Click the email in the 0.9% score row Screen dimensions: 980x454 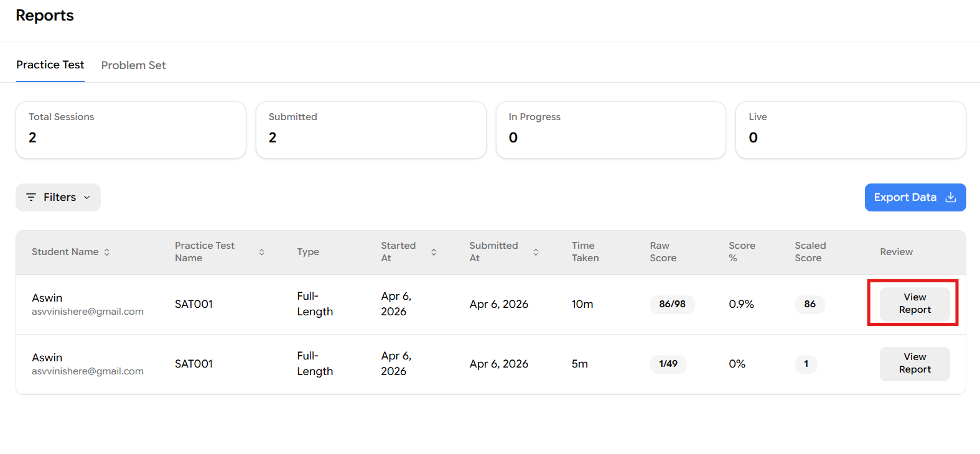pyautogui.click(x=88, y=312)
